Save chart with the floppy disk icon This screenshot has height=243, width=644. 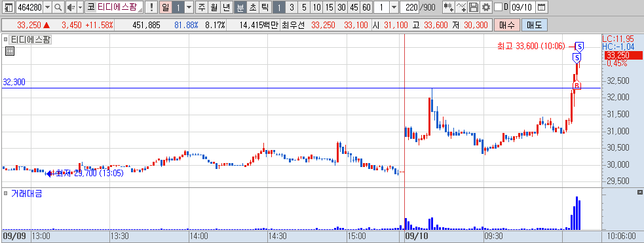tap(474, 7)
